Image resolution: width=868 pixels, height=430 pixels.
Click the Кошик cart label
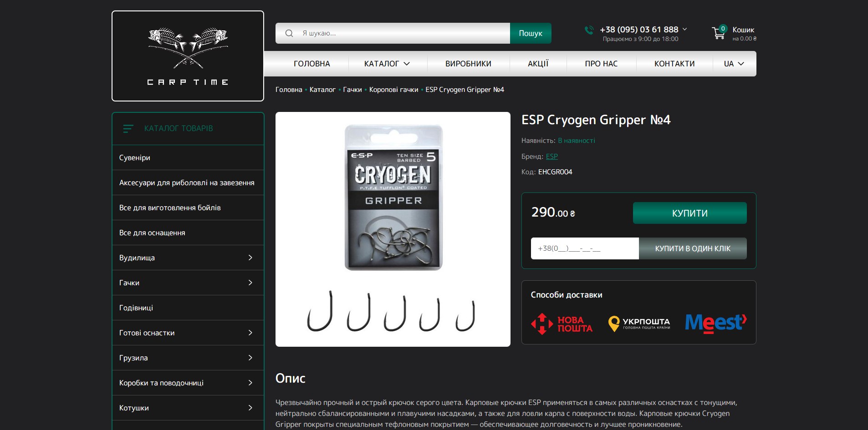pyautogui.click(x=743, y=30)
